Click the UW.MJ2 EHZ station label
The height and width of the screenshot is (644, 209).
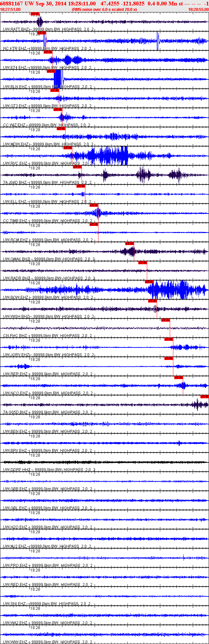15,546
